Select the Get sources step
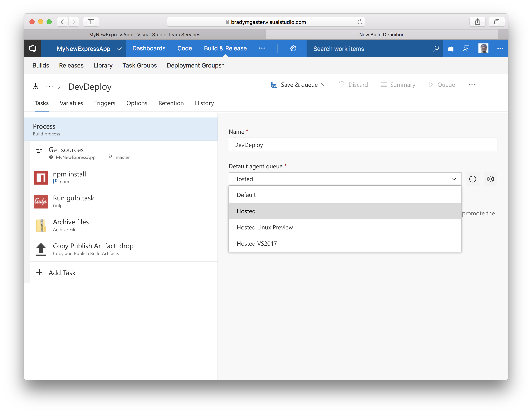532x414 pixels. (124, 153)
